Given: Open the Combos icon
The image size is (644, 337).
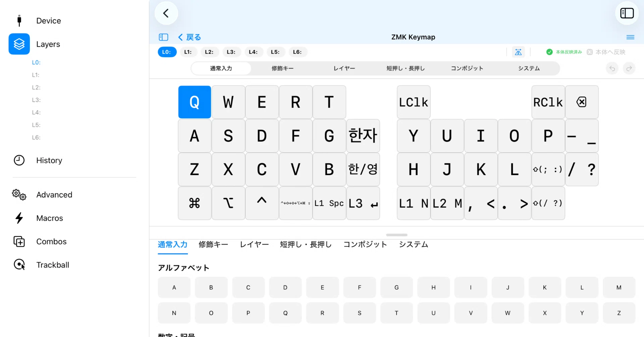Looking at the screenshot, I should click(19, 241).
